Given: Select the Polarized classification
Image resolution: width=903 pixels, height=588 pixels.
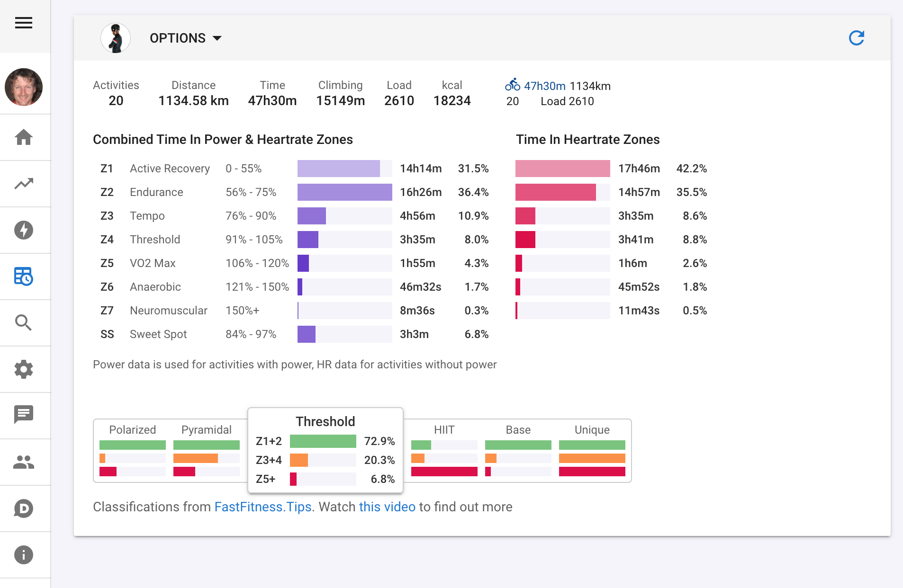Looking at the screenshot, I should (x=133, y=450).
